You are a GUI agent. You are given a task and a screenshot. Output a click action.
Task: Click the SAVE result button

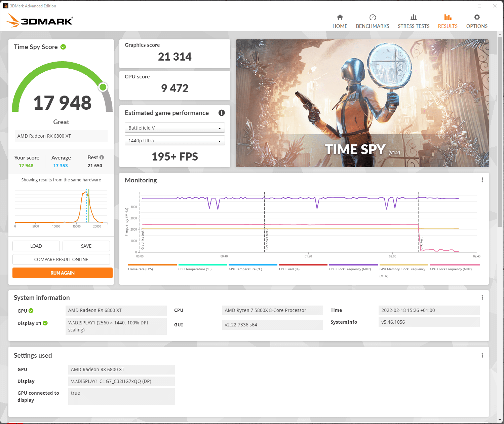(x=86, y=246)
